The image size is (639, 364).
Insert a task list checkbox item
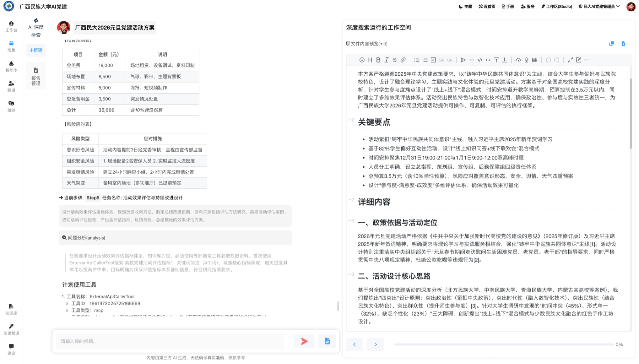coord(433,60)
